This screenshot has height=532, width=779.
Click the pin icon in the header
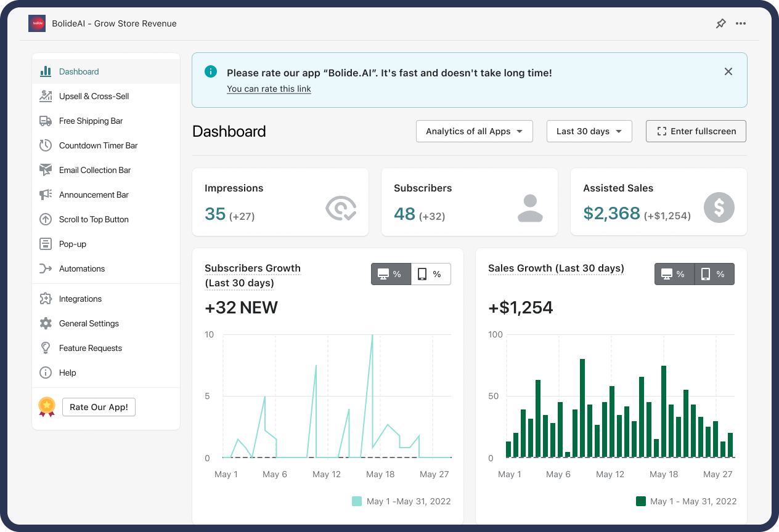pyautogui.click(x=720, y=23)
